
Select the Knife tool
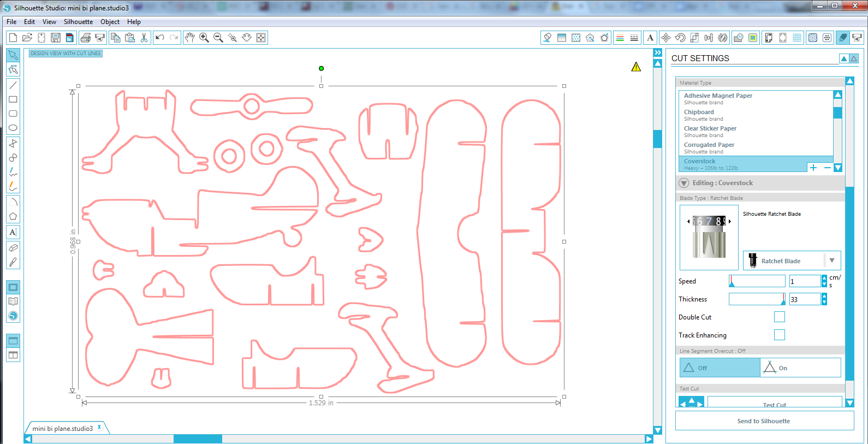pyautogui.click(x=13, y=262)
